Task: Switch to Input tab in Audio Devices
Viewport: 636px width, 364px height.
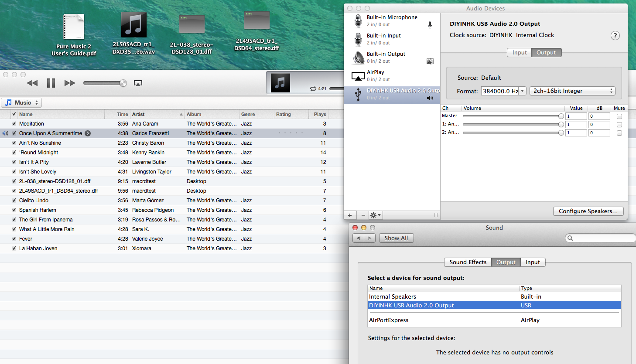Action: pos(520,53)
